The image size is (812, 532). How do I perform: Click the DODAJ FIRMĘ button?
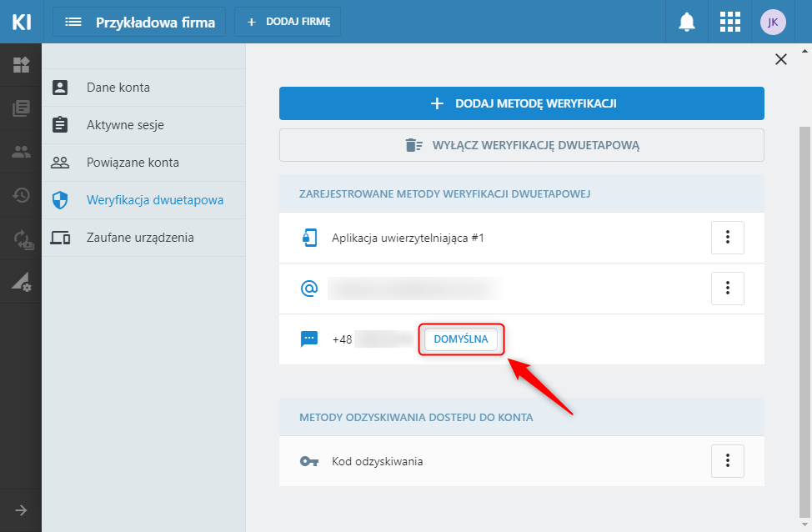(288, 22)
